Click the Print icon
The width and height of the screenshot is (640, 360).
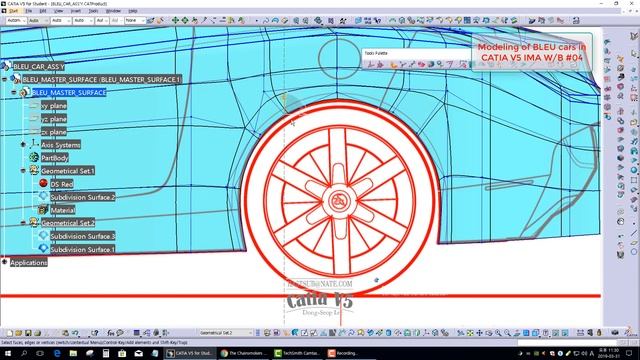(37, 333)
